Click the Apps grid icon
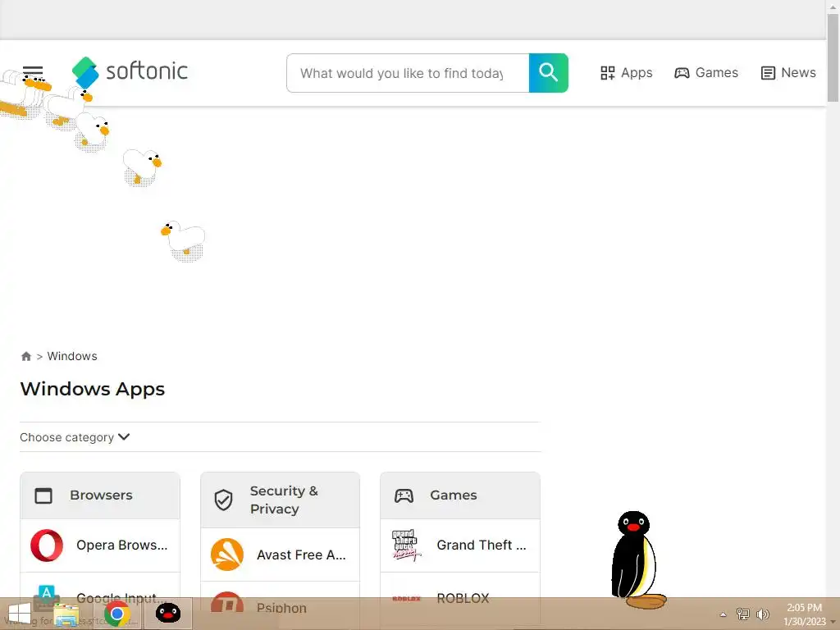Image resolution: width=840 pixels, height=630 pixels. pos(608,73)
